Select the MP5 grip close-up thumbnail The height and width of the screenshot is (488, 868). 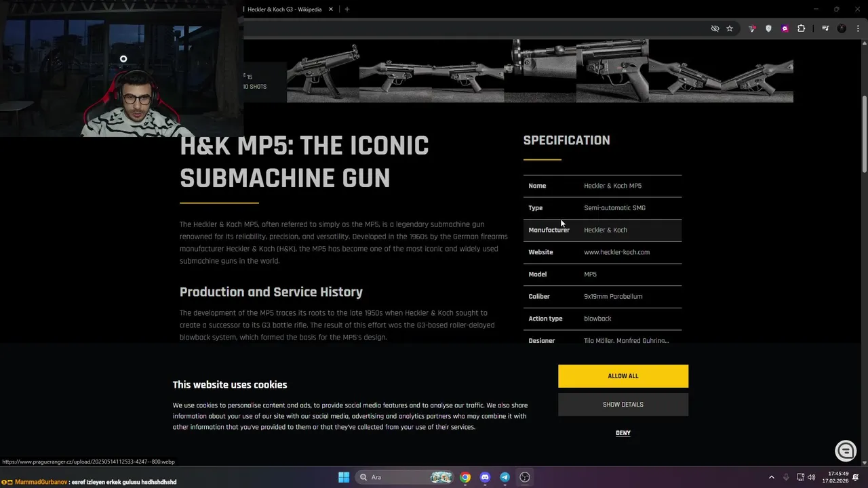(x=612, y=70)
